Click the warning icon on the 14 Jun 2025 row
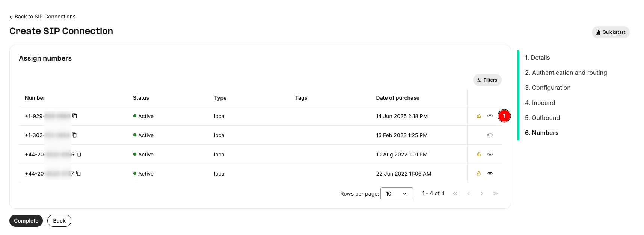The image size is (644, 235). pyautogui.click(x=479, y=116)
